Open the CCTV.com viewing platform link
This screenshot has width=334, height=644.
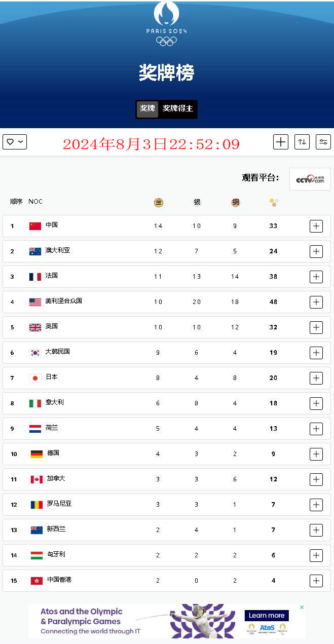(x=310, y=179)
